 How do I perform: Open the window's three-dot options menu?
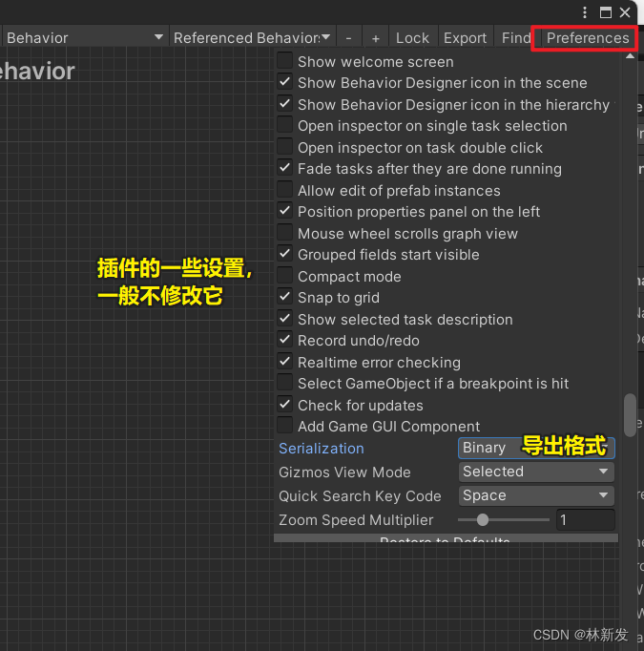585,12
